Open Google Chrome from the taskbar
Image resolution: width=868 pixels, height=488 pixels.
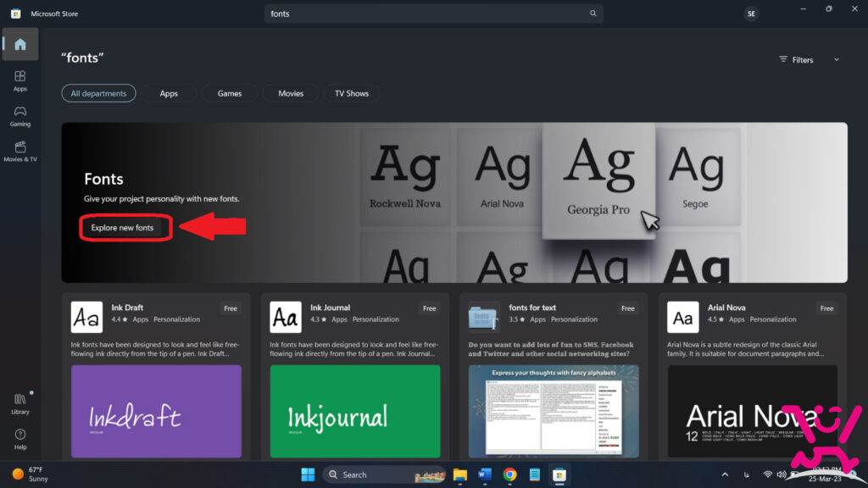(509, 474)
